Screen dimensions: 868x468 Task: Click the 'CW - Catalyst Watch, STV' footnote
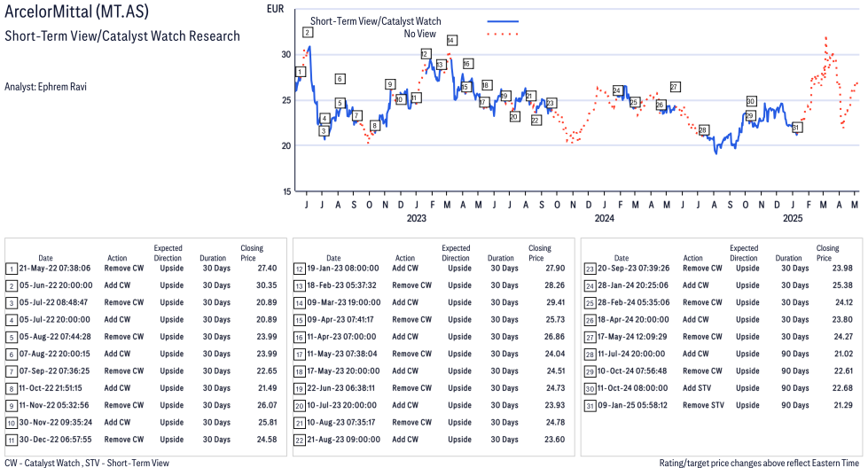click(87, 463)
